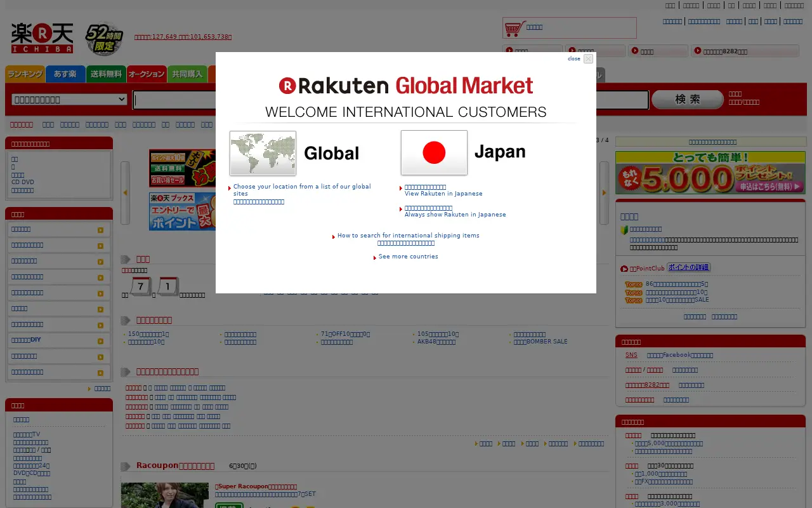Click 'View Rakuten in Japanese'
Image resolution: width=812 pixels, height=508 pixels.
click(443, 194)
